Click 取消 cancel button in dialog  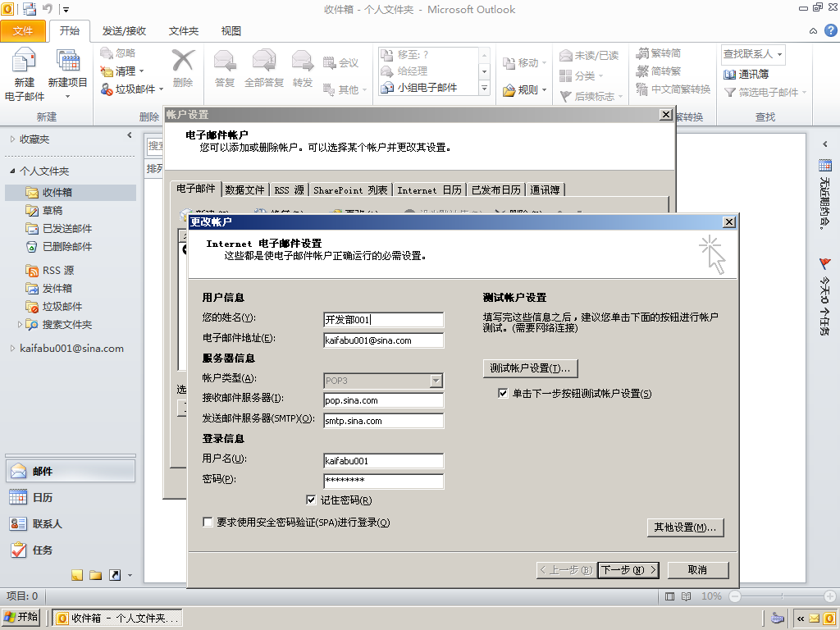click(x=697, y=570)
